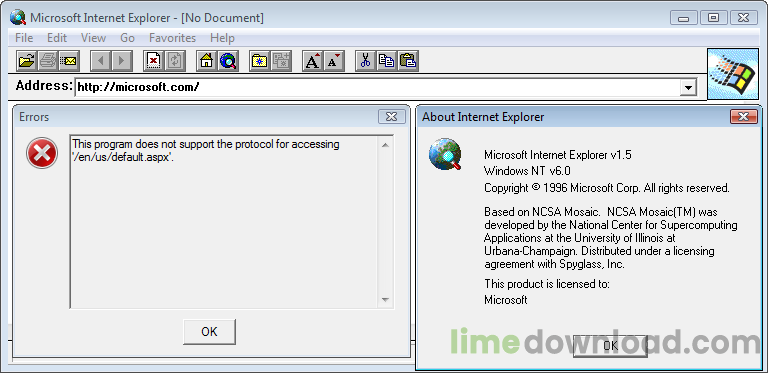
Task: Click the Address: label
Action: 44,86
